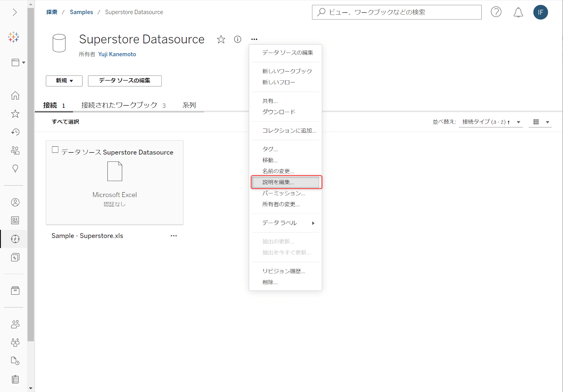
Task: Open ellipsis menu for Sample - Superstore.xls
Action: pyautogui.click(x=174, y=236)
